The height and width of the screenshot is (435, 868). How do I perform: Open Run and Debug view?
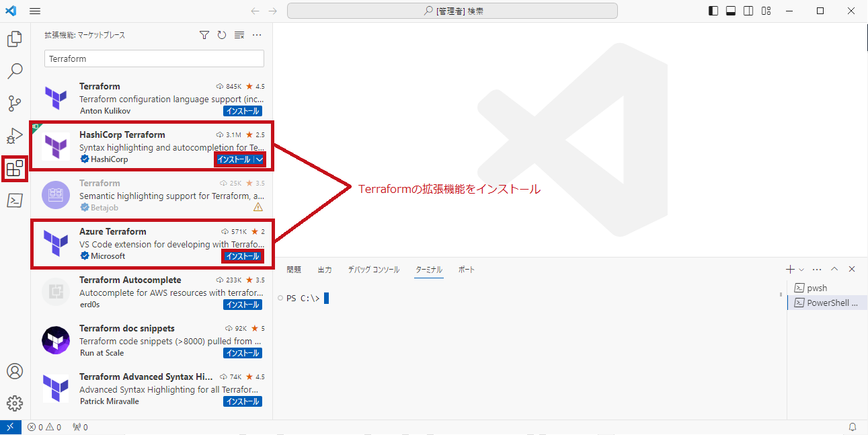tap(15, 136)
